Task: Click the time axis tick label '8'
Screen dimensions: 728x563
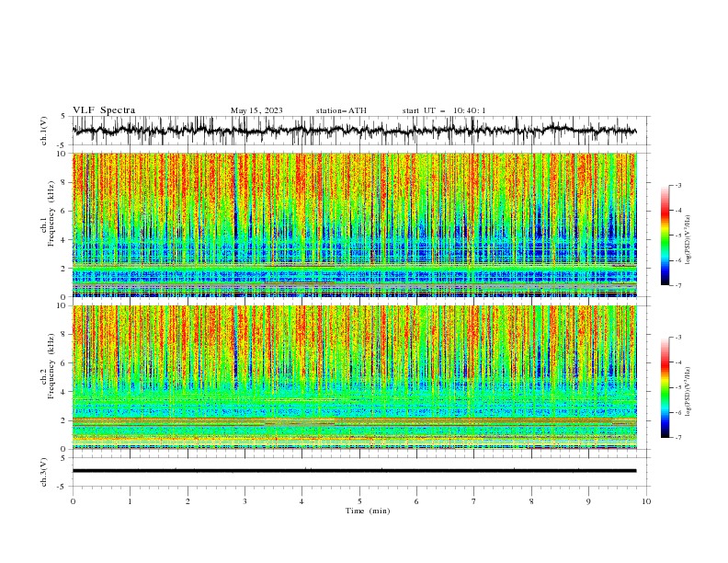Action: click(x=531, y=501)
